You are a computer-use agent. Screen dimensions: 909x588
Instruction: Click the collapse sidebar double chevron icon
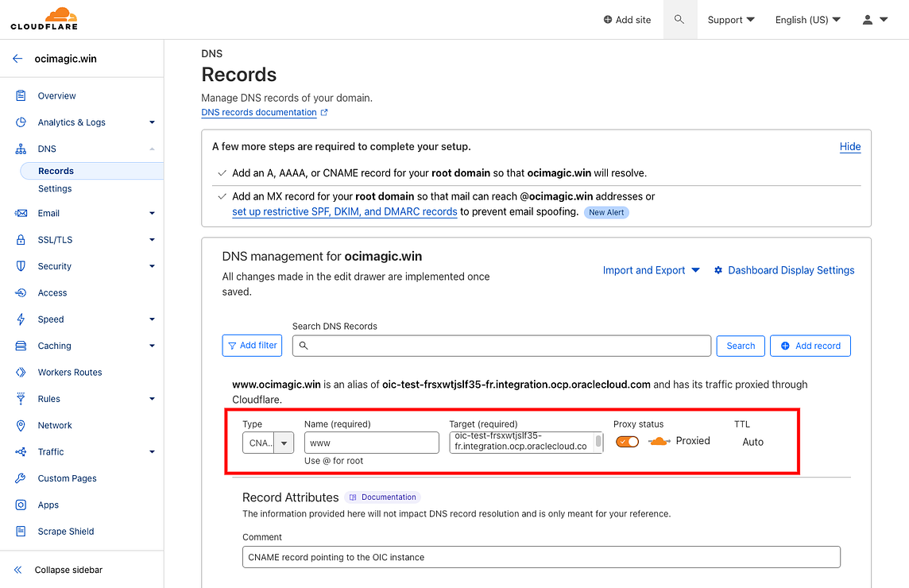pos(18,570)
